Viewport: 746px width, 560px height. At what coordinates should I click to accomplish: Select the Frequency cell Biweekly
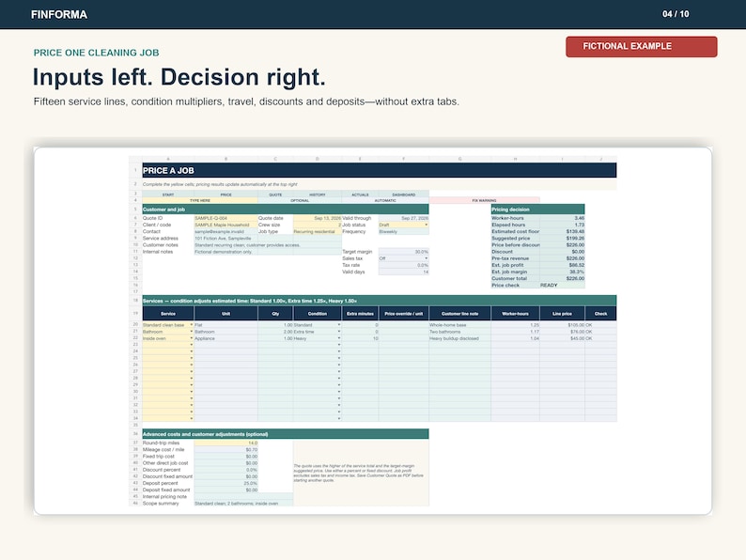point(403,231)
